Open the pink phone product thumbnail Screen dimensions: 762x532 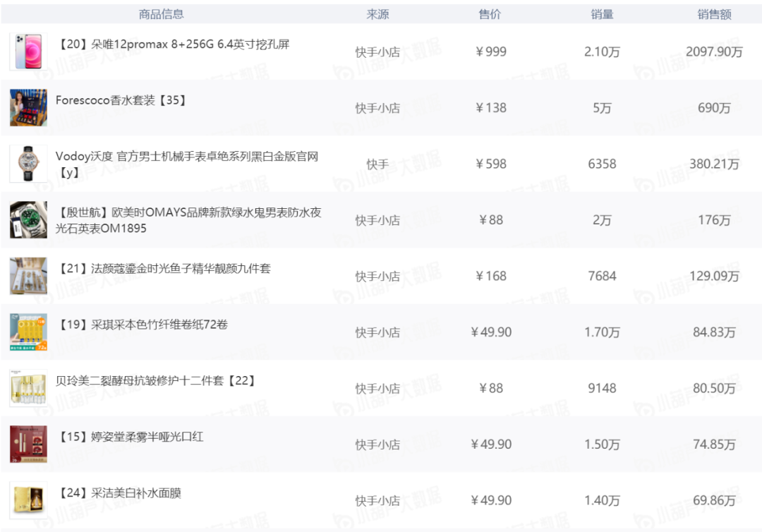pyautogui.click(x=28, y=52)
